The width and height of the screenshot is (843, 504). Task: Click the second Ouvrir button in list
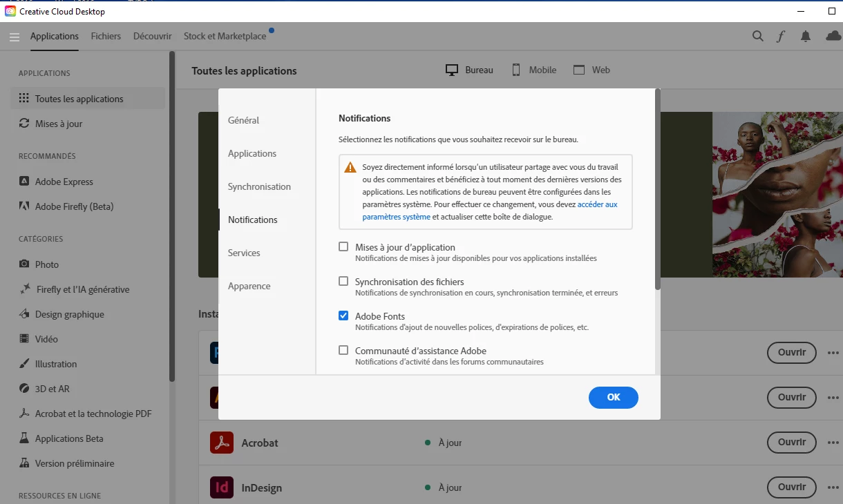coord(792,398)
